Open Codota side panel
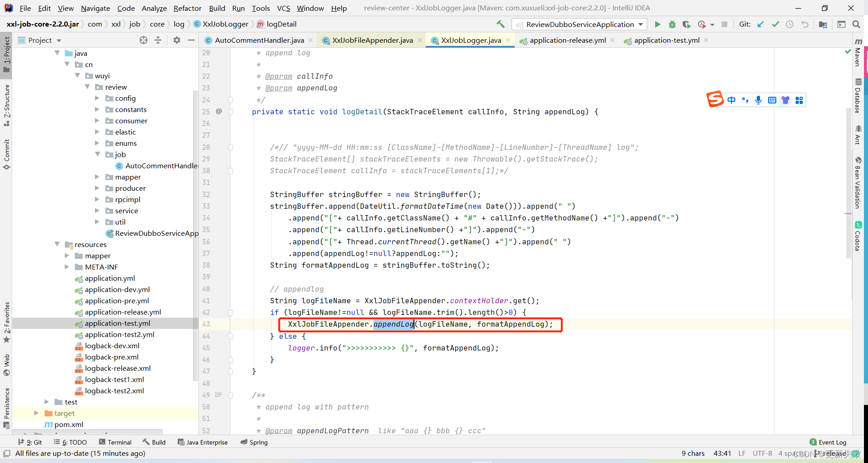 [858, 236]
